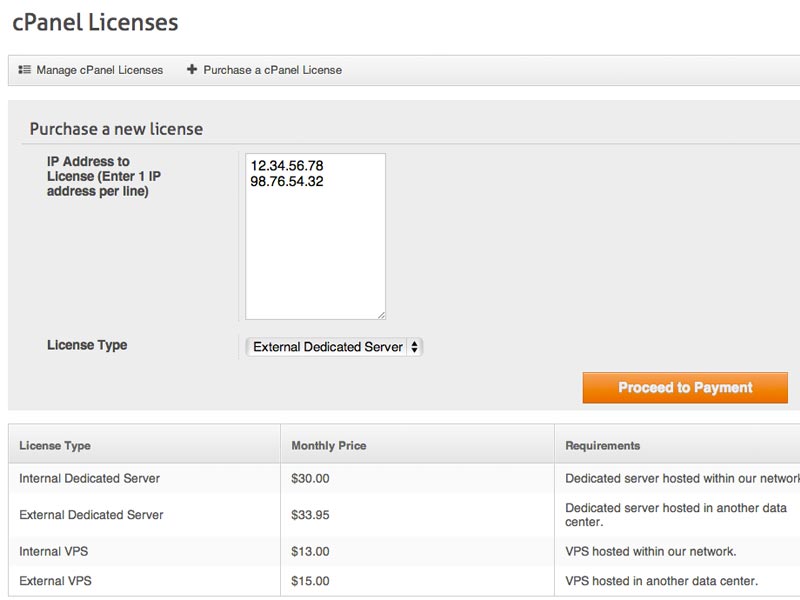Screen dimensions: 800x600
Task: Click the 12.34.56.78 line in textarea
Action: (x=287, y=166)
